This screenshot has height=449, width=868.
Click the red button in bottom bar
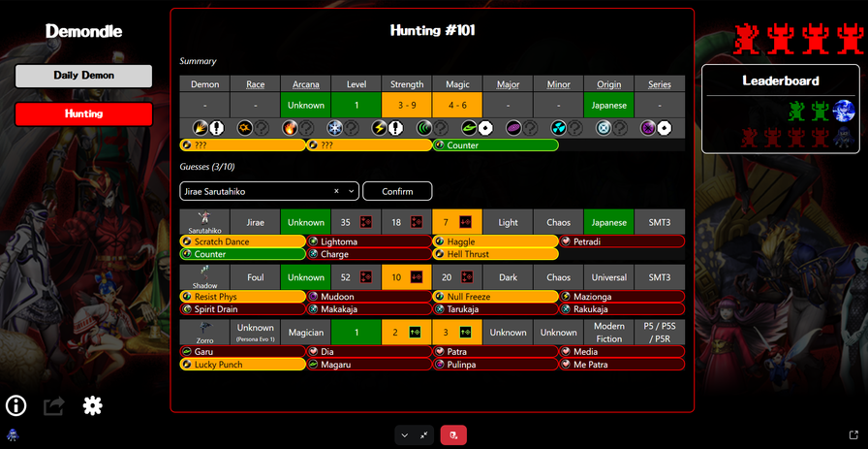pyautogui.click(x=453, y=435)
